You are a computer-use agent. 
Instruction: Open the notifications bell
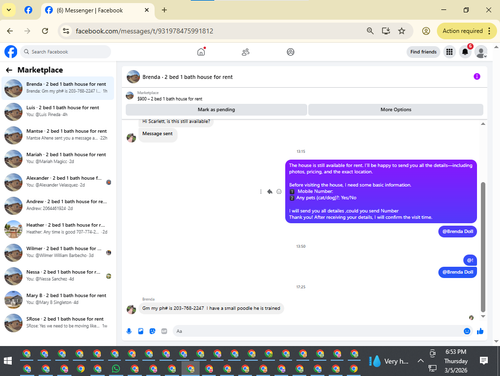(465, 52)
